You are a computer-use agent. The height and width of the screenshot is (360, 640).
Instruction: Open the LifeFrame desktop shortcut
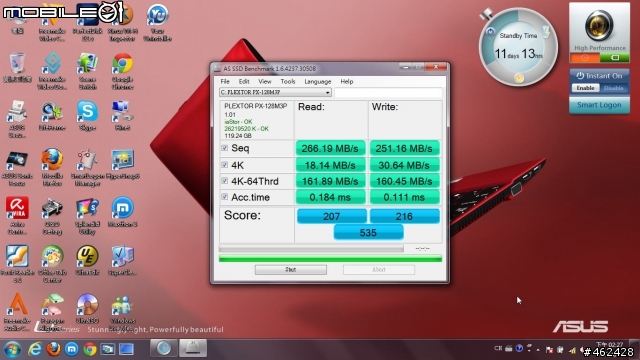[52, 115]
